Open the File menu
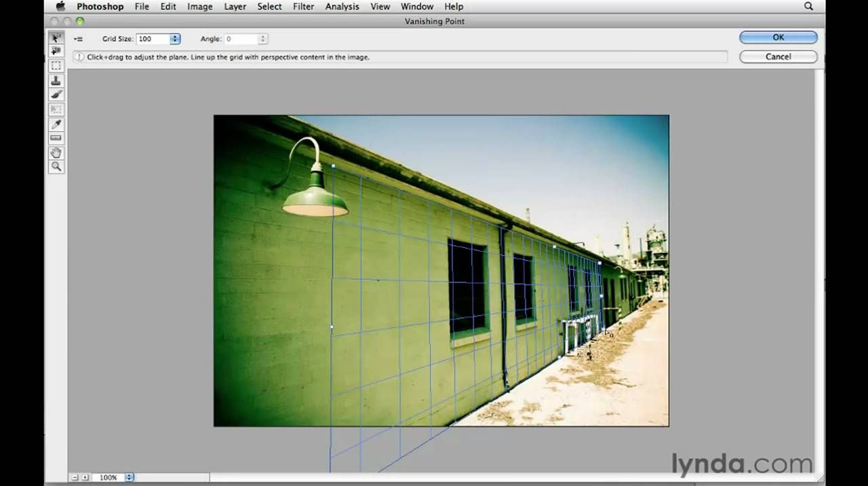The width and height of the screenshot is (868, 486). (x=142, y=6)
